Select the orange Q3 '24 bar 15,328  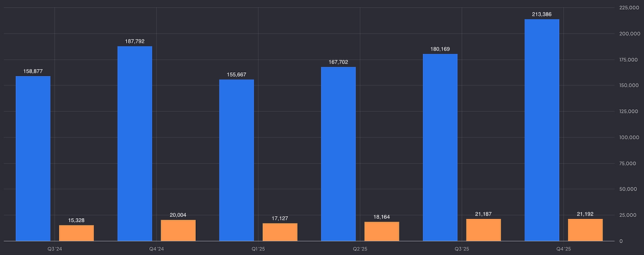point(76,233)
